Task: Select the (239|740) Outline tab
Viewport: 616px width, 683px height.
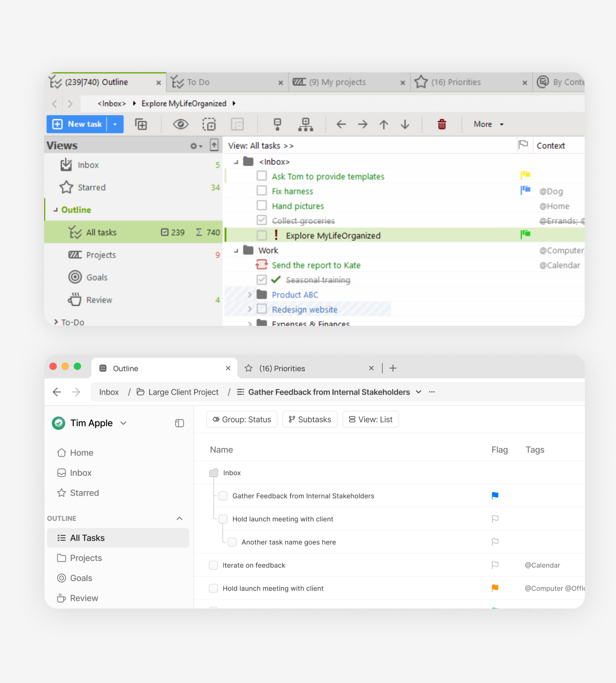Action: [x=105, y=82]
